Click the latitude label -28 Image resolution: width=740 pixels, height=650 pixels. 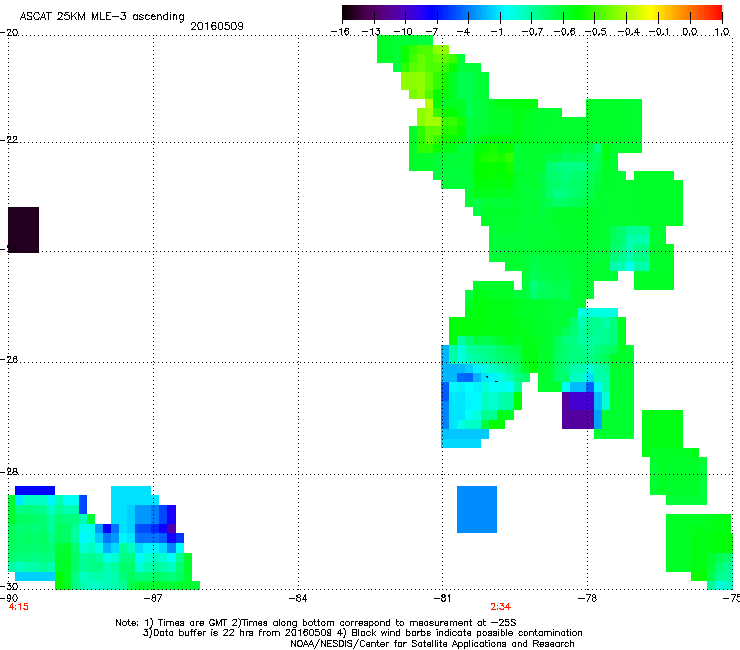coord(9,472)
